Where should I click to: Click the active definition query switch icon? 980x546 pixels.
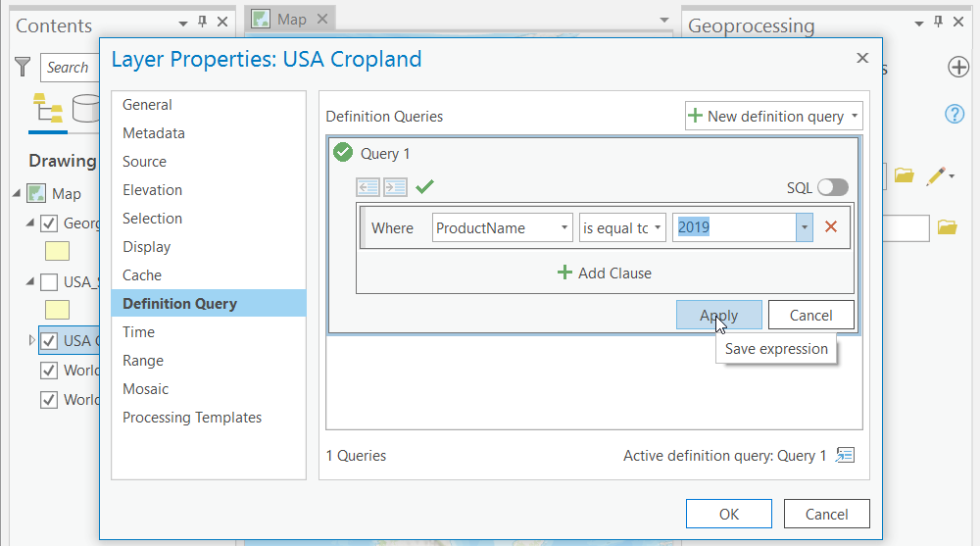click(845, 455)
